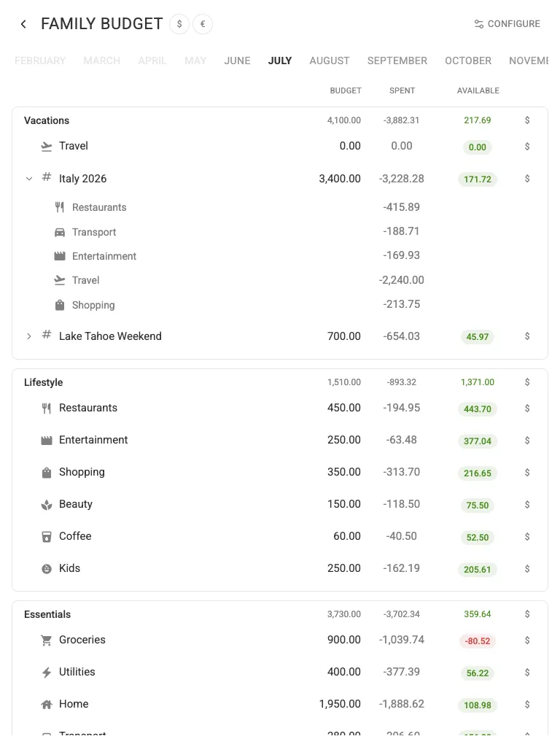Image resolution: width=560 pixels, height=747 pixels.
Task: Edit the Shopping budget amount 350.00
Action: click(344, 472)
